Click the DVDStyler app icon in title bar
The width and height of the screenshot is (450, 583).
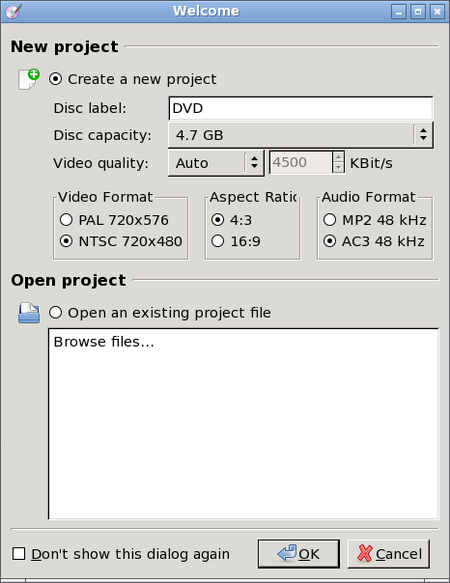13,11
